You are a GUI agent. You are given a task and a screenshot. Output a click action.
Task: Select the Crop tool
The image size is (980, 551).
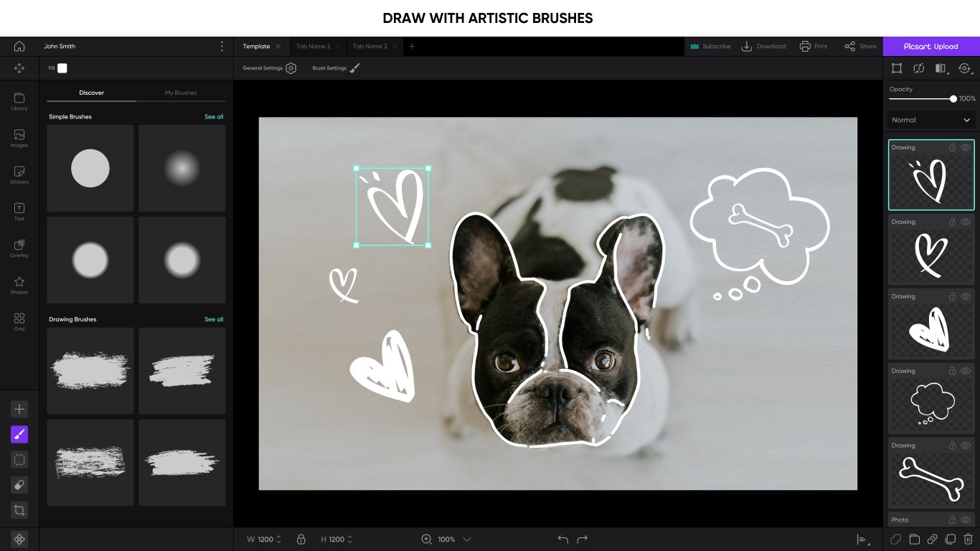(19, 511)
